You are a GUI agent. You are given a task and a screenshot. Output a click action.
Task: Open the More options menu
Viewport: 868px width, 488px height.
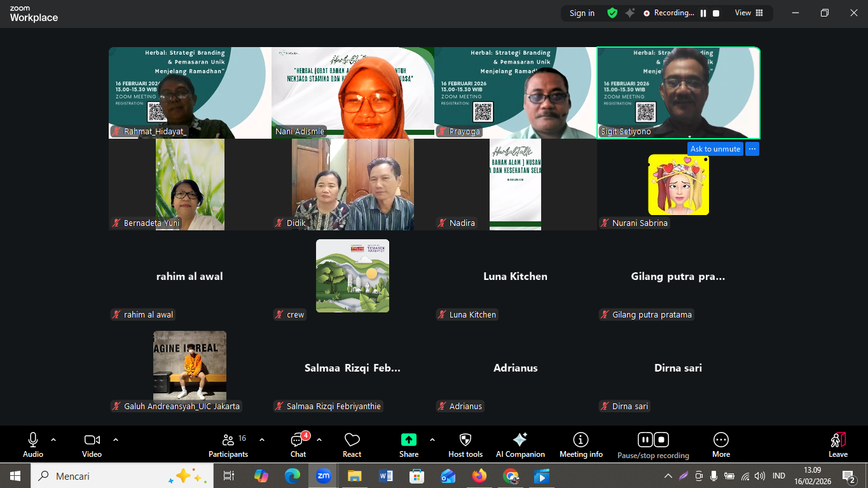[x=720, y=440]
